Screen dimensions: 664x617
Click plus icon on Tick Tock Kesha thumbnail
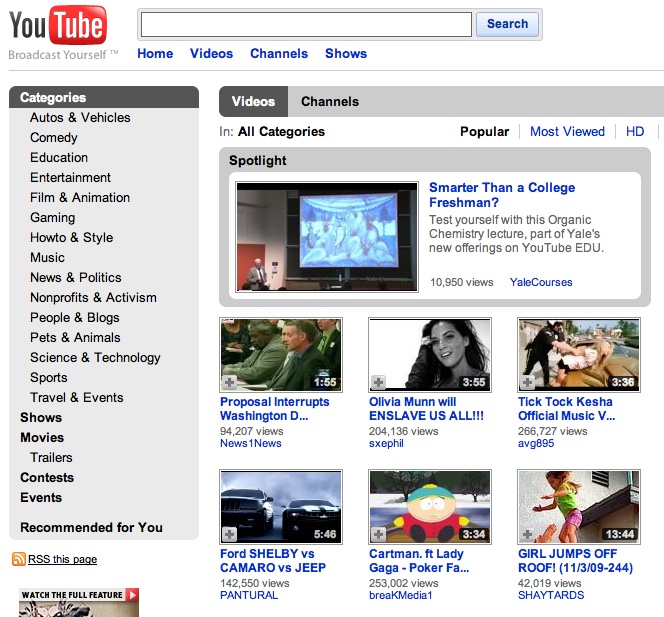tap(528, 382)
